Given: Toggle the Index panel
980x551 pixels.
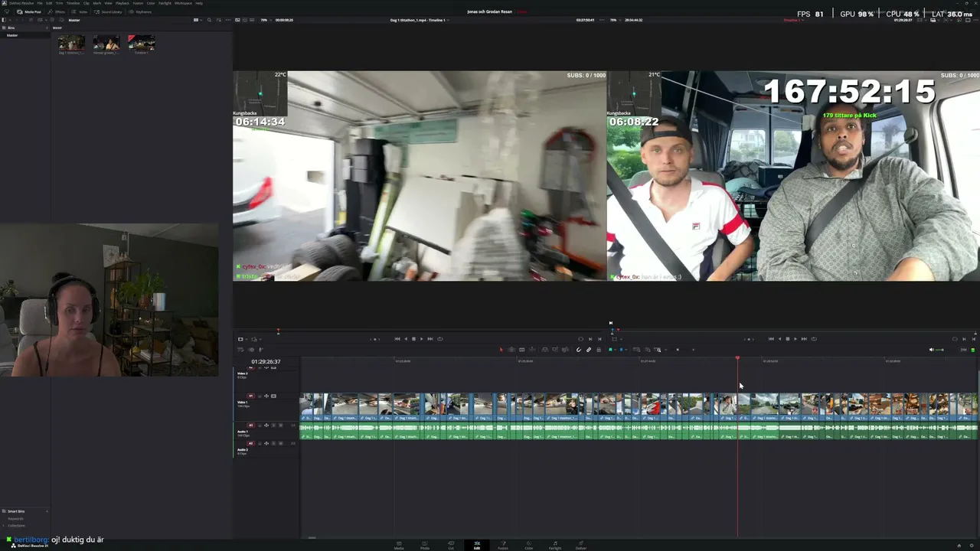Looking at the screenshot, I should [80, 11].
